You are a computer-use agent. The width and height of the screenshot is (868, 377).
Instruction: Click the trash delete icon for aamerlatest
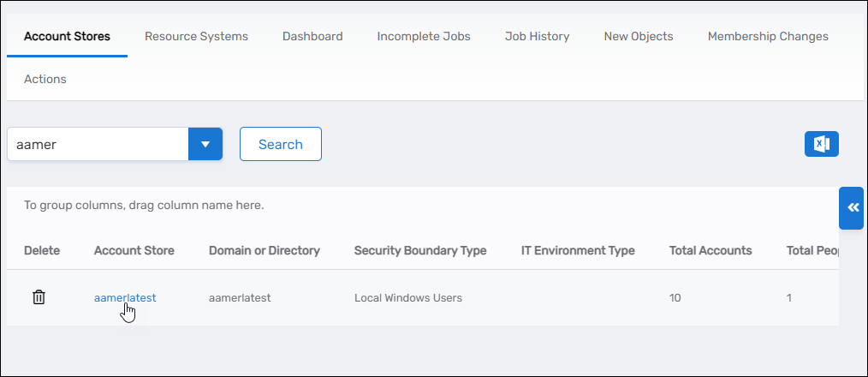click(39, 297)
